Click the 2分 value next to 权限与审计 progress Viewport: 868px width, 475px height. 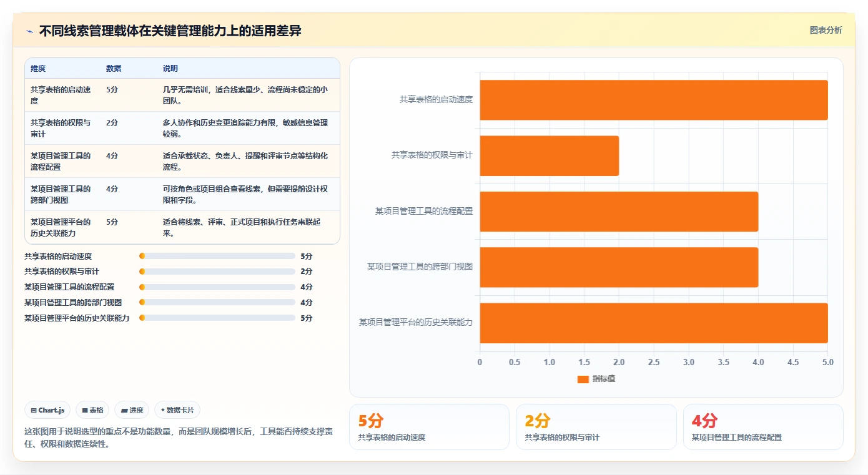point(307,272)
